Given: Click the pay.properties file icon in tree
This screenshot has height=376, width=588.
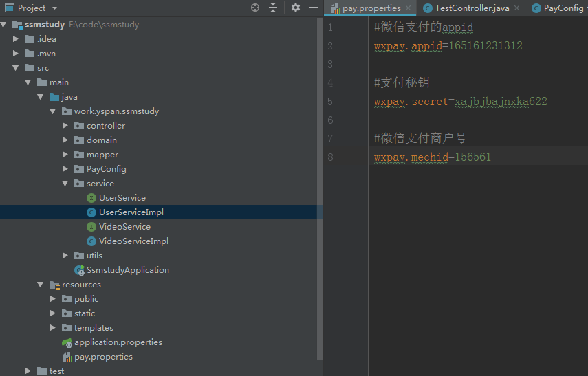Looking at the screenshot, I should [x=67, y=357].
